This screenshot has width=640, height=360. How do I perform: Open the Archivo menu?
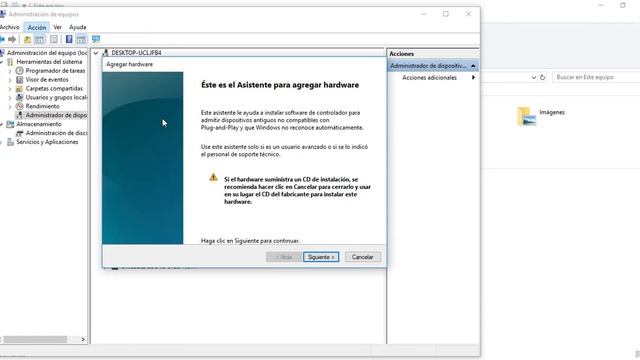point(9,27)
